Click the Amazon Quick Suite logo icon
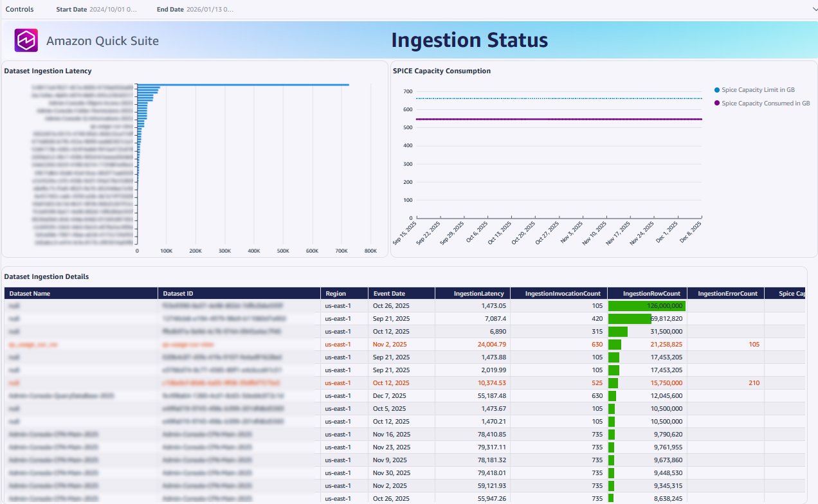818x504 pixels. (x=27, y=40)
